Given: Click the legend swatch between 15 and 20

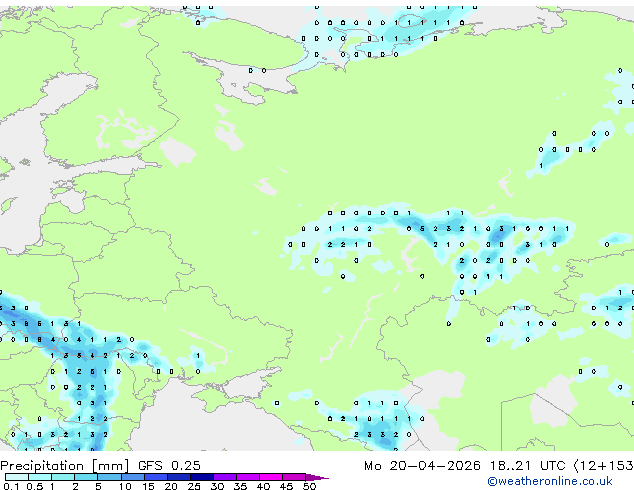Looking at the screenshot, I should (x=156, y=477).
